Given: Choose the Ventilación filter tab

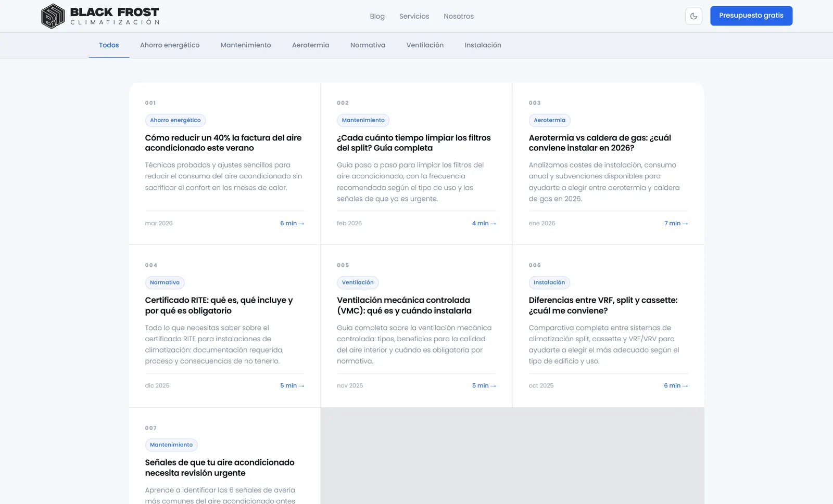Looking at the screenshot, I should pos(425,45).
